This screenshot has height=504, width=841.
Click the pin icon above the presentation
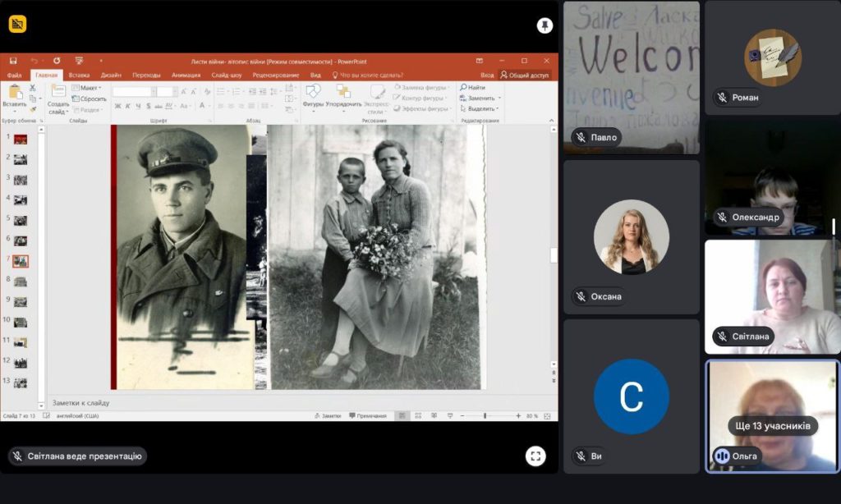(x=545, y=25)
